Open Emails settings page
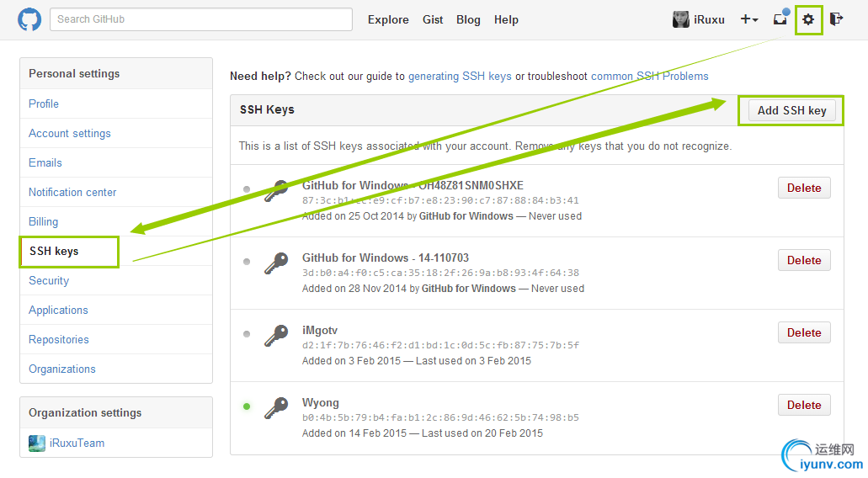The image size is (868, 478). (x=45, y=162)
